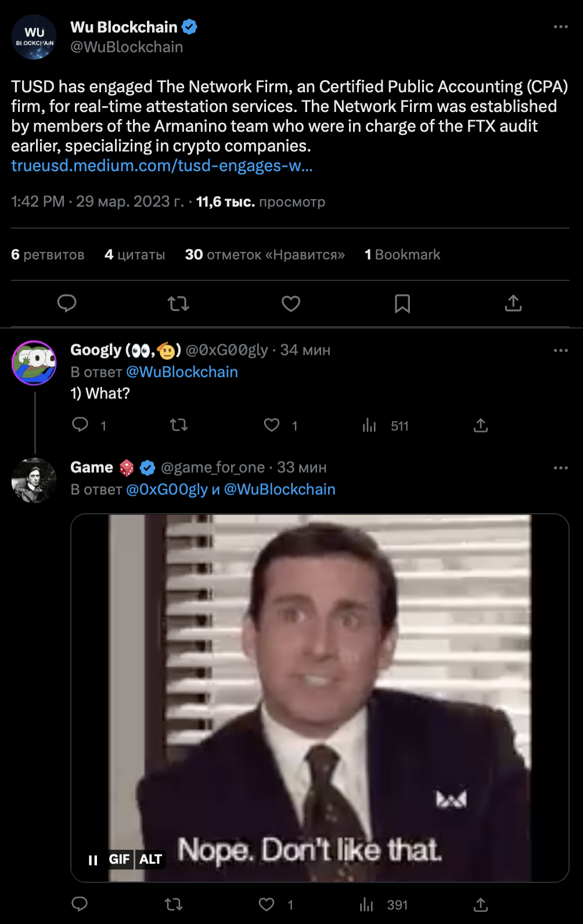Reply to the Wu Blockchain tweet

[x=67, y=303]
